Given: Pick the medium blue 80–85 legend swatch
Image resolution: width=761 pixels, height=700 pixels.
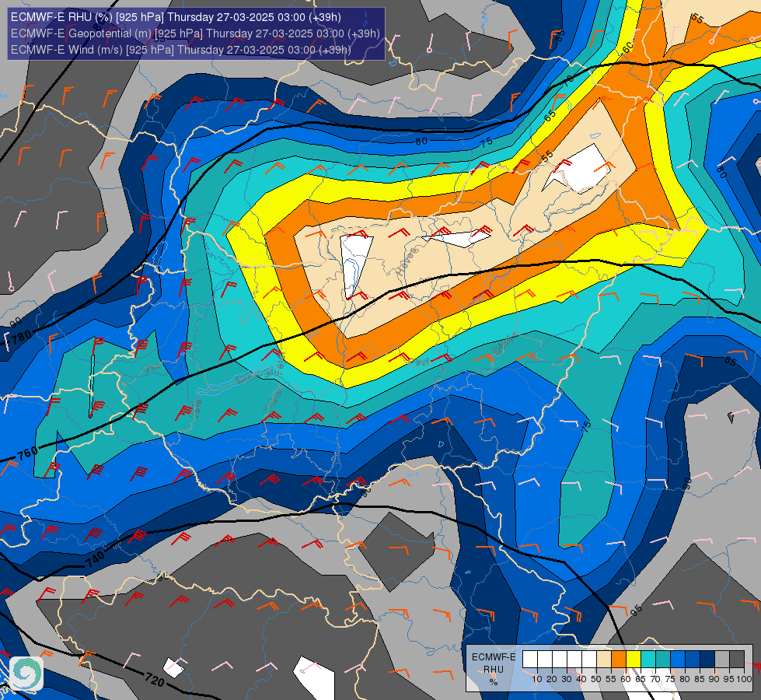Looking at the screenshot, I should pos(693,659).
